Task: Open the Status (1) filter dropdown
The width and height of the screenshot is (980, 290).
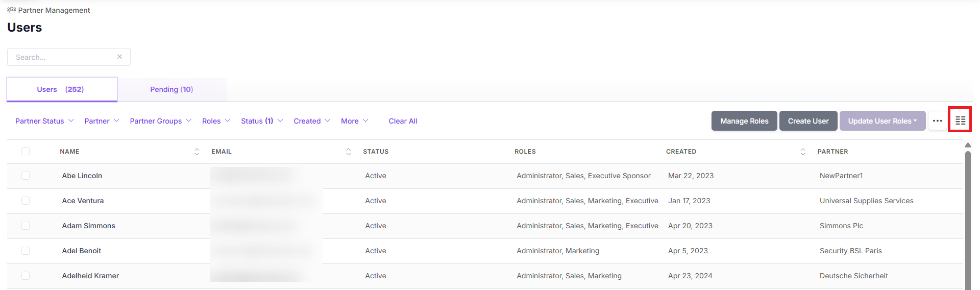Action: [262, 121]
